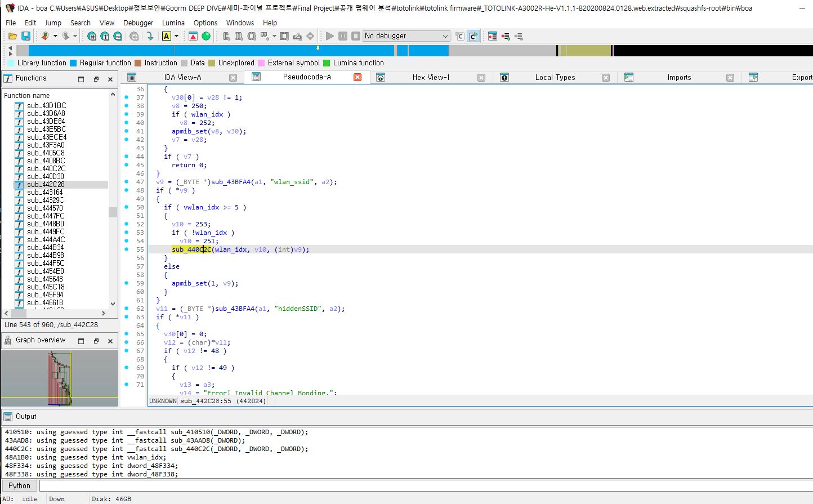The image size is (813, 504).
Task: Click the Pause process toolbar button
Action: pos(343,36)
